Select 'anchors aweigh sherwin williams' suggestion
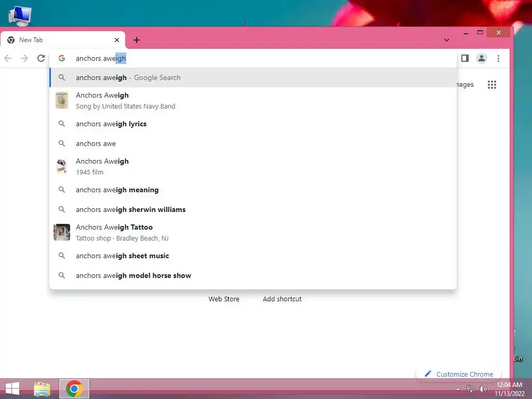 point(253,210)
